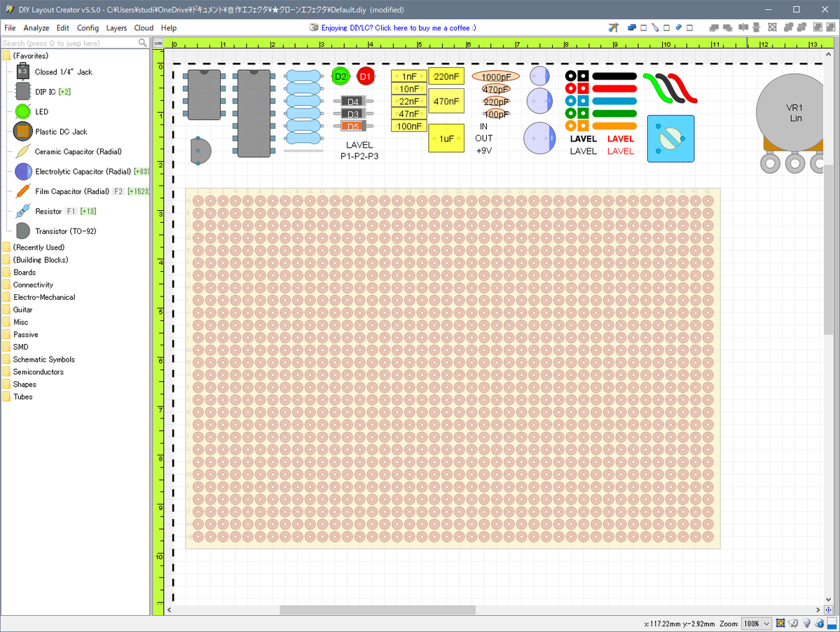Image resolution: width=840 pixels, height=632 pixels.
Task: Click the framed-circle icon after the mirror icons
Action: point(772,27)
